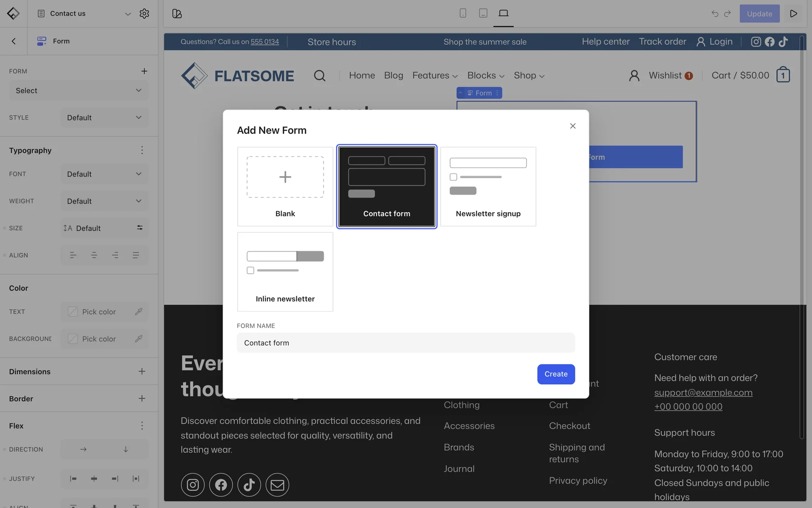Click the background Pick color swatch
Image resolution: width=812 pixels, height=508 pixels.
coord(73,339)
